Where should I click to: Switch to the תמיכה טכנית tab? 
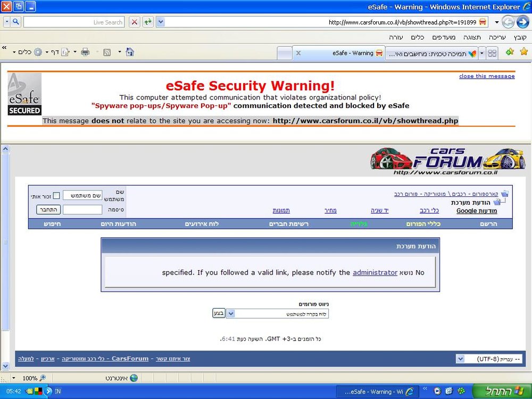pyautogui.click(x=431, y=54)
